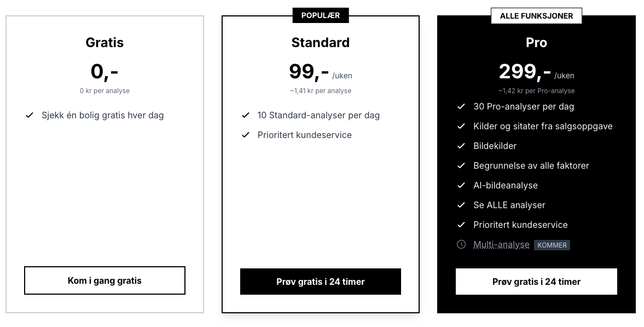The image size is (644, 327).
Task: Click the checkmark next to Begrunnelse av alle faktorer
Action: click(461, 165)
